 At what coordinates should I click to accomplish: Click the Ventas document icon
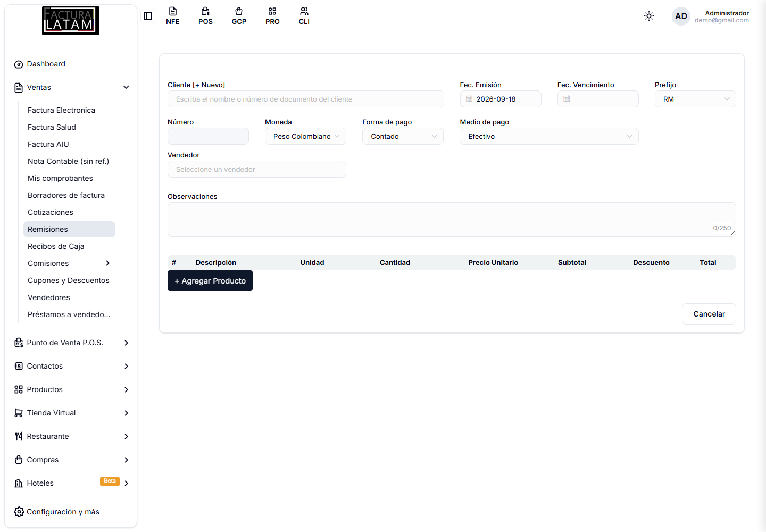(x=19, y=88)
